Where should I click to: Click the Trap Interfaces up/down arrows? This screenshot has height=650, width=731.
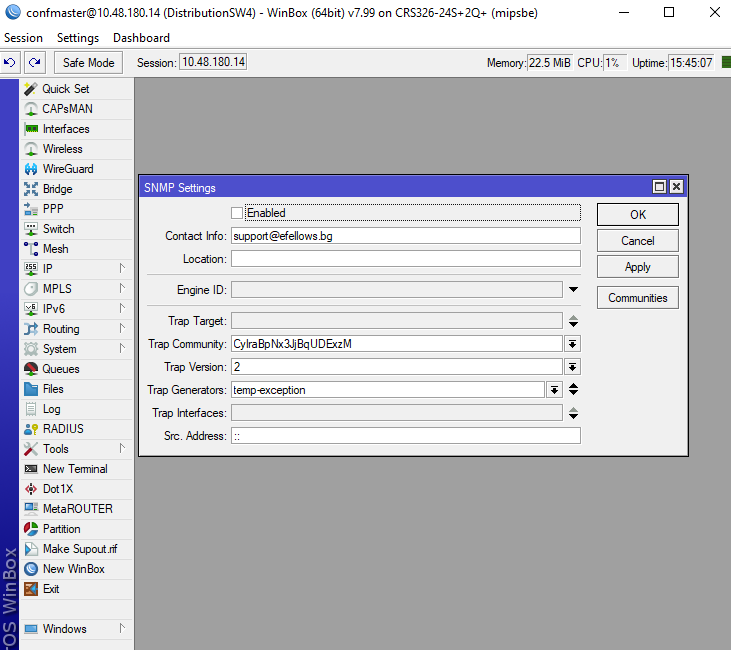tap(573, 413)
